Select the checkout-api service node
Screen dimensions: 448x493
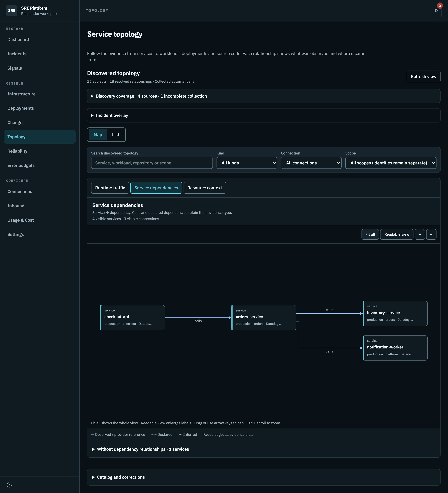(x=132, y=317)
